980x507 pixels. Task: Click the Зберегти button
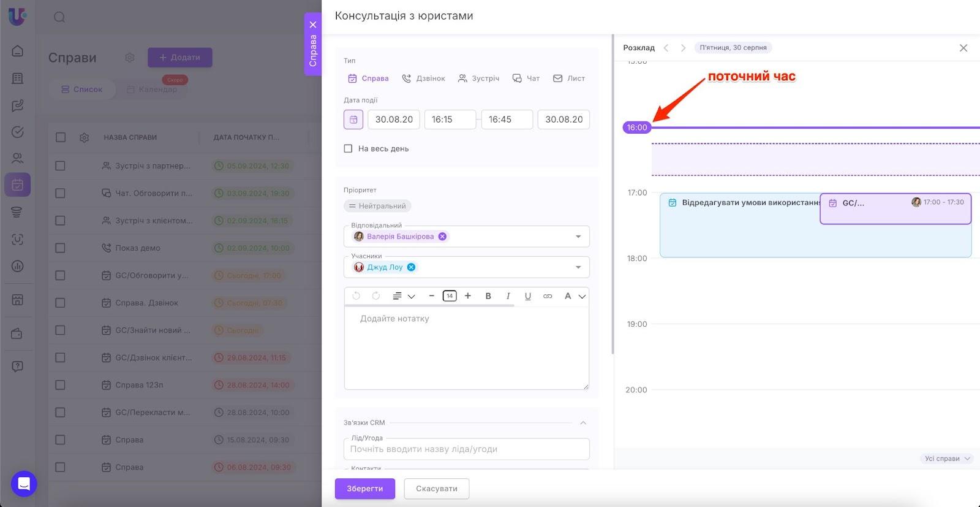click(365, 489)
